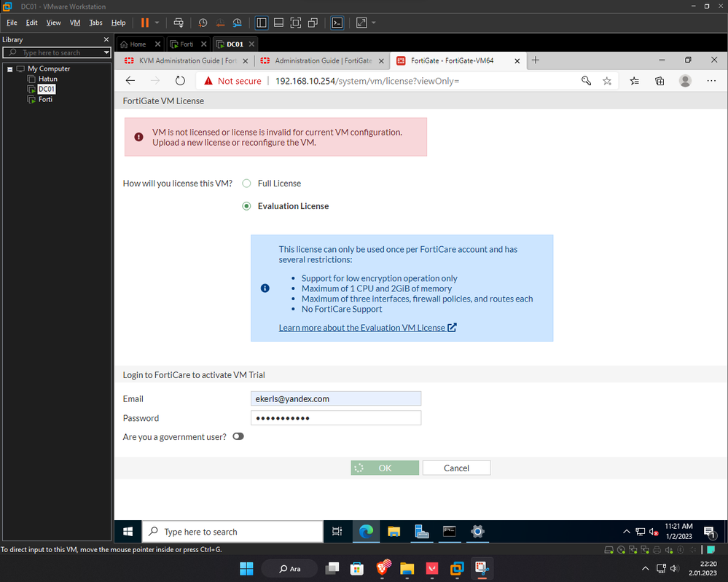Image resolution: width=728 pixels, height=582 pixels.
Task: Refresh the FortiGate page in Edge
Action: click(x=180, y=81)
